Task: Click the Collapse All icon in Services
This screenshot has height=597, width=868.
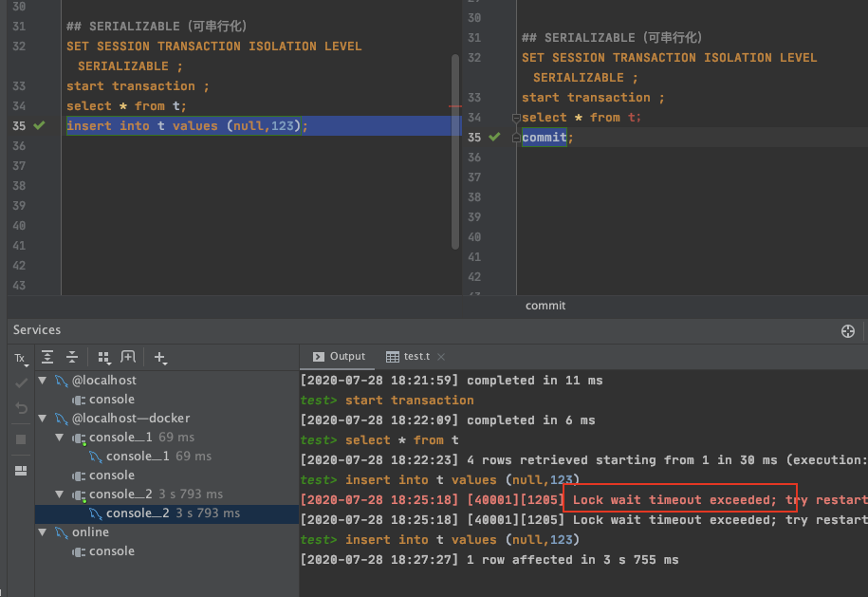Action: pyautogui.click(x=72, y=357)
